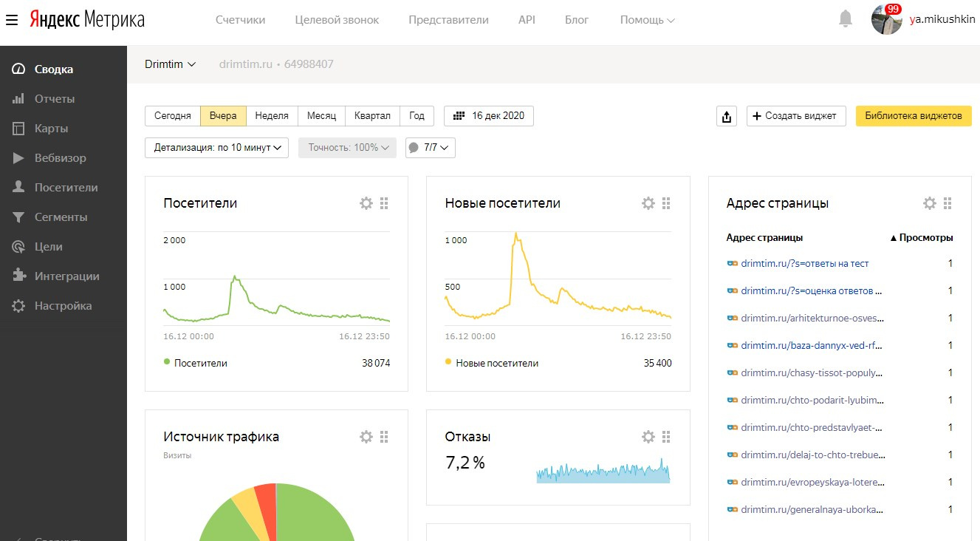Open settings gear of Адрес страницы widget
980x541 pixels.
point(930,203)
